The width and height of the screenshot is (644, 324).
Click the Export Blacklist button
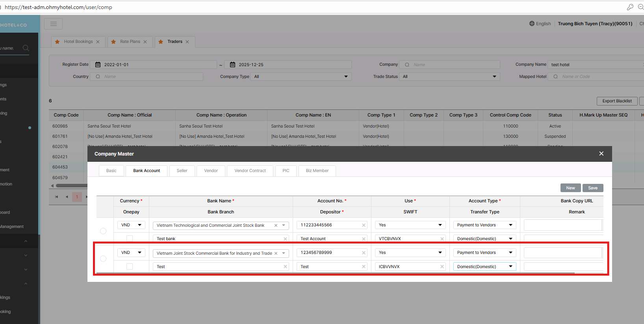(x=617, y=101)
